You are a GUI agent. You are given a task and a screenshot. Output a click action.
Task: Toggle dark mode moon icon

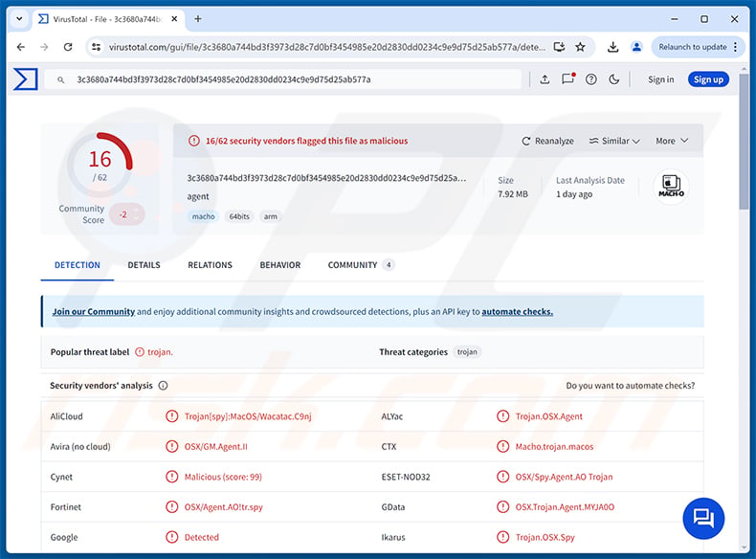(x=613, y=79)
